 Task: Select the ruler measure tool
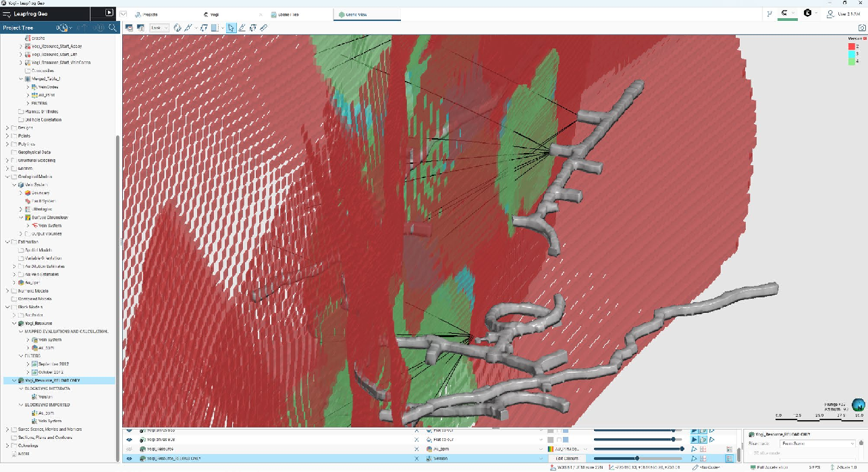pyautogui.click(x=264, y=28)
